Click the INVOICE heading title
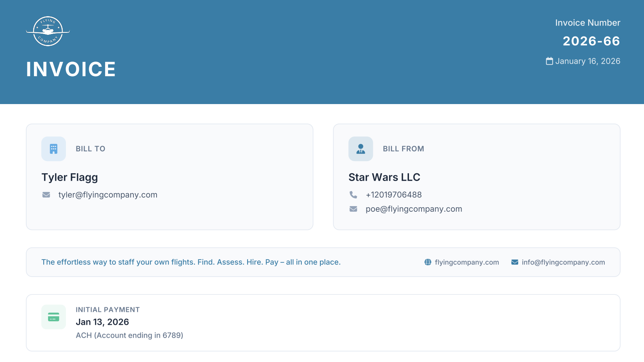 tap(71, 69)
